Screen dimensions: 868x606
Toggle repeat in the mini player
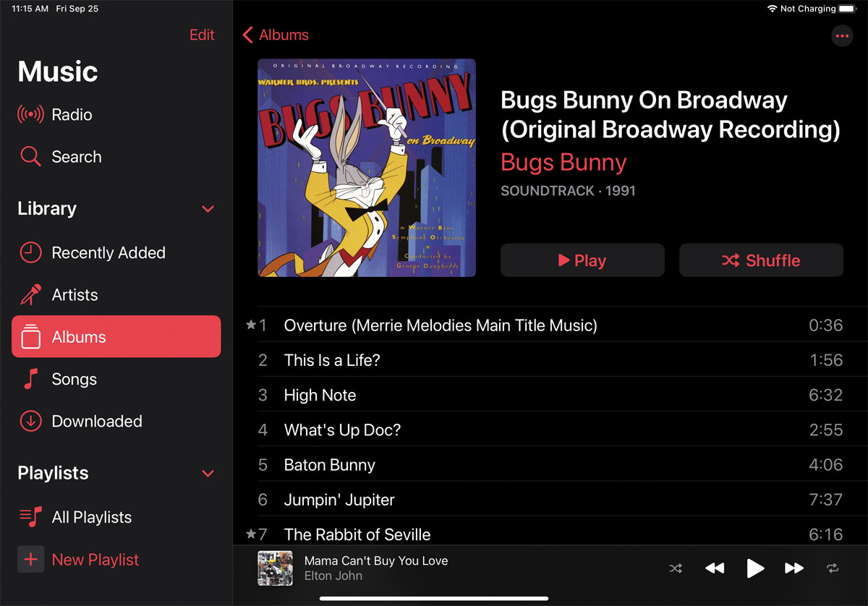tap(833, 568)
